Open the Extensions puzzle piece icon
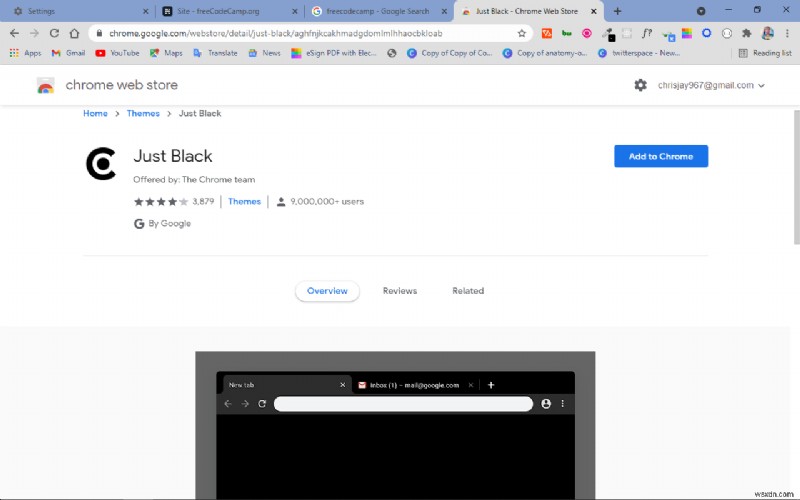800x500 pixels. pos(746,33)
